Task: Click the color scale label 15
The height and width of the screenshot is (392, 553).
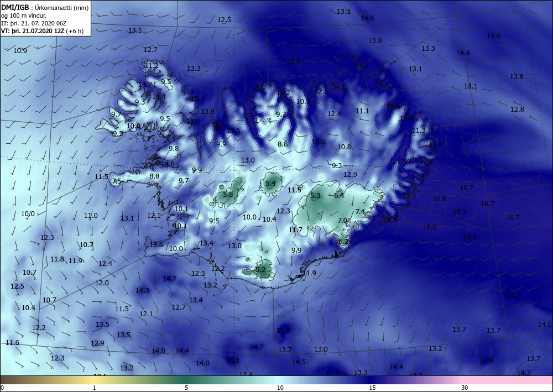Action: (372, 388)
